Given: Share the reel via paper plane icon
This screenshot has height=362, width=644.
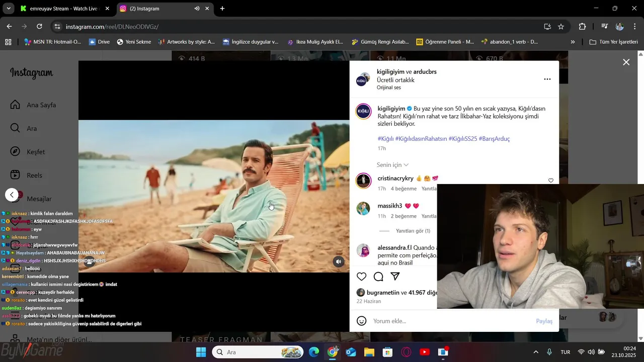Looking at the screenshot, I should click(395, 277).
